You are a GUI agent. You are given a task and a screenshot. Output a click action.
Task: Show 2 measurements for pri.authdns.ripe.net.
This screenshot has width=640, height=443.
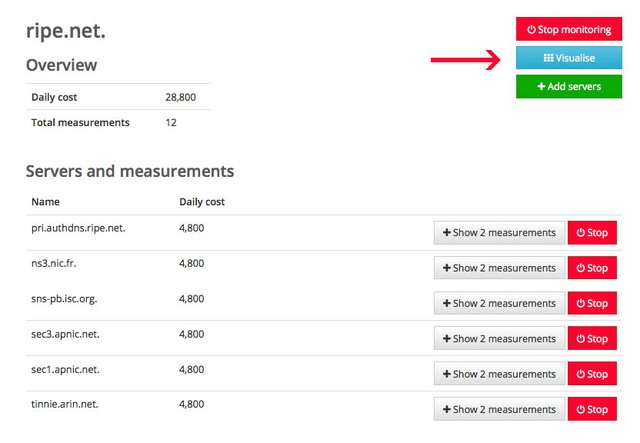pyautogui.click(x=499, y=233)
